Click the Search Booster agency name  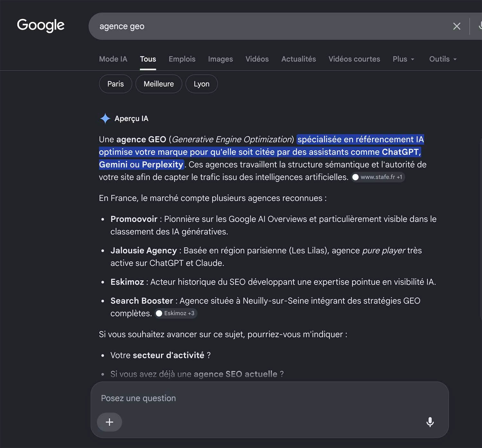pyautogui.click(x=142, y=301)
